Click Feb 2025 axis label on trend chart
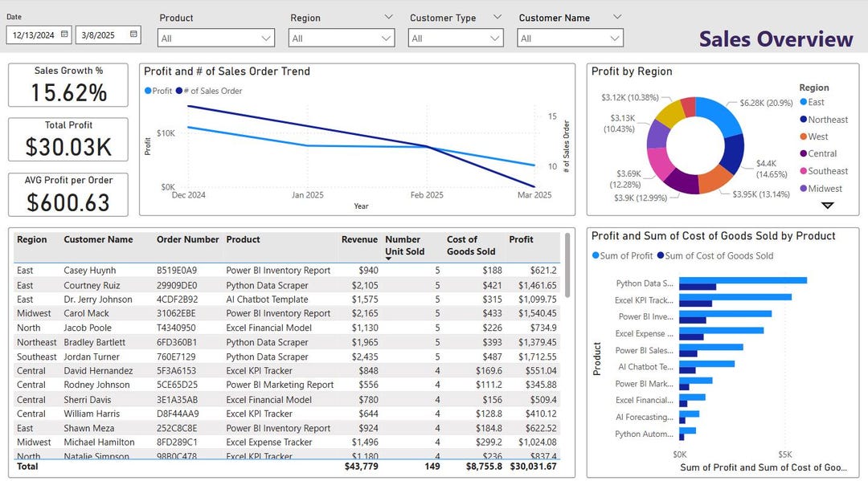The image size is (868, 481). click(x=426, y=194)
